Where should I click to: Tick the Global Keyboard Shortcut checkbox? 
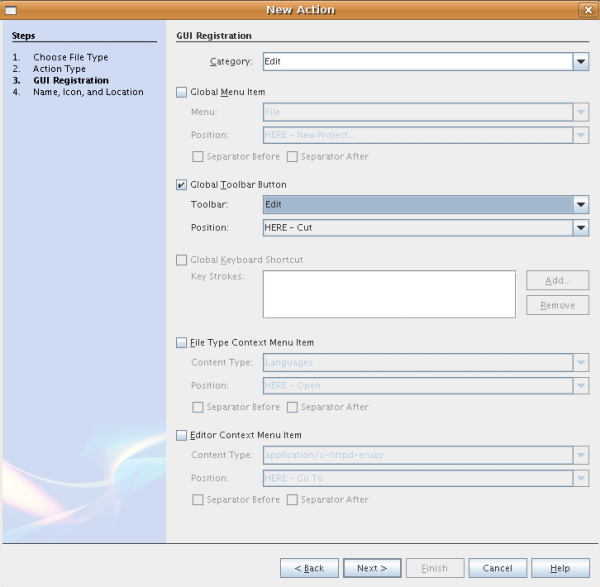(181, 260)
